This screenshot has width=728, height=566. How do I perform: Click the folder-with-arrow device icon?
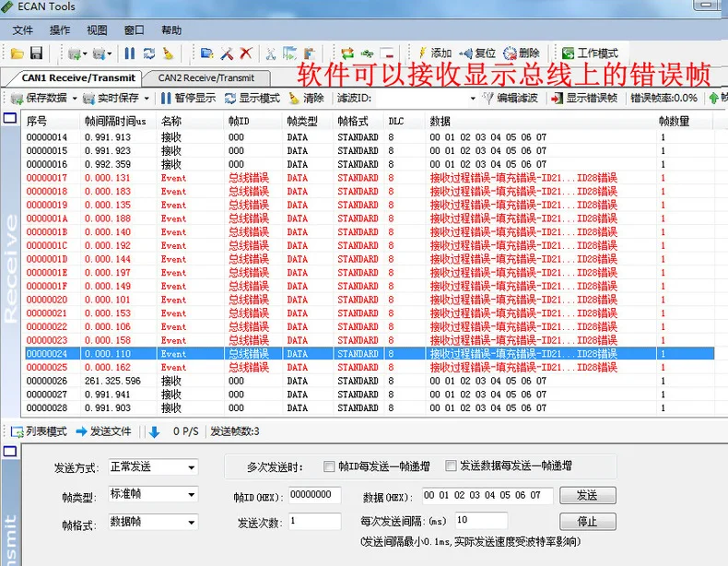click(207, 53)
